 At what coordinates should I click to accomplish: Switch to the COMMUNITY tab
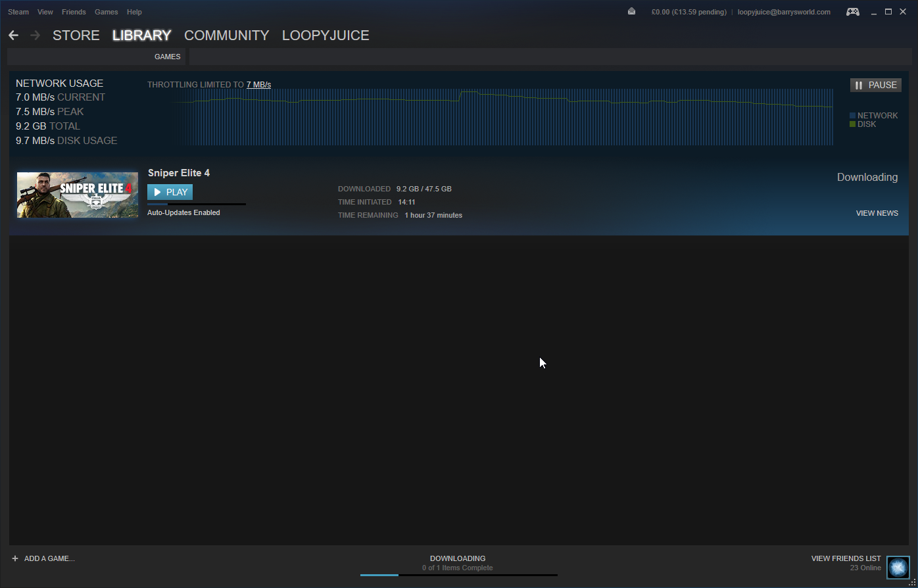coord(227,36)
